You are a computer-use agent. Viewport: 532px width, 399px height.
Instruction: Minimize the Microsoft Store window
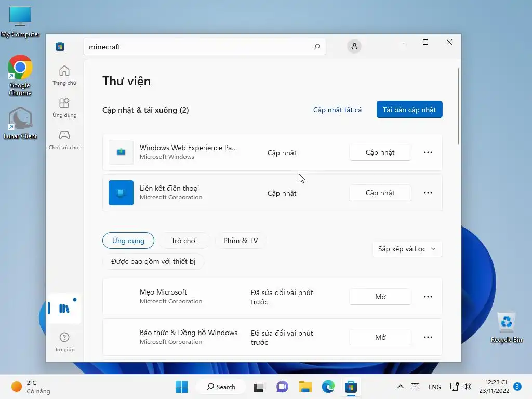point(402,42)
